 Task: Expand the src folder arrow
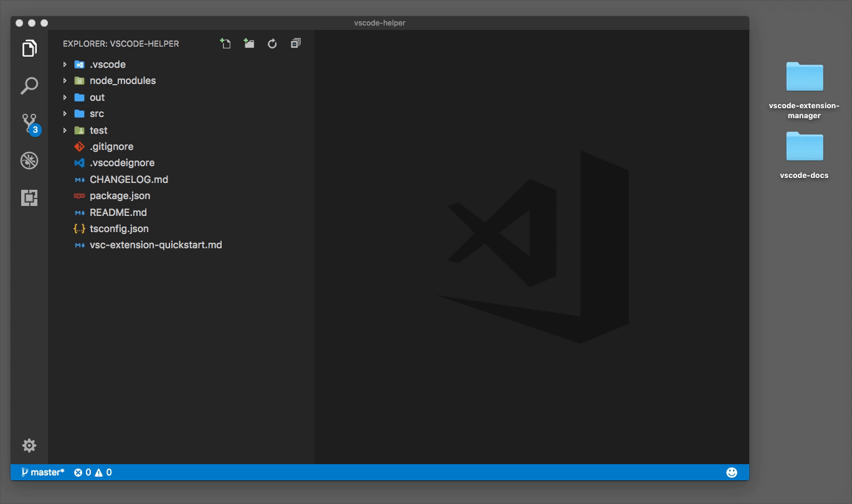(65, 114)
